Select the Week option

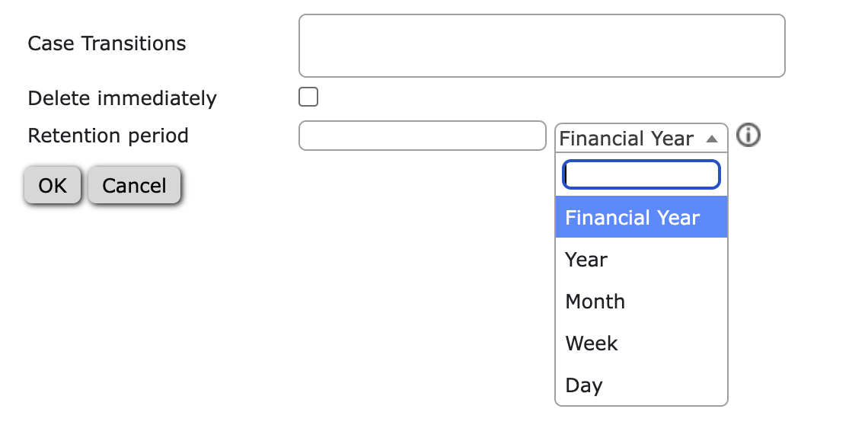pyautogui.click(x=641, y=343)
